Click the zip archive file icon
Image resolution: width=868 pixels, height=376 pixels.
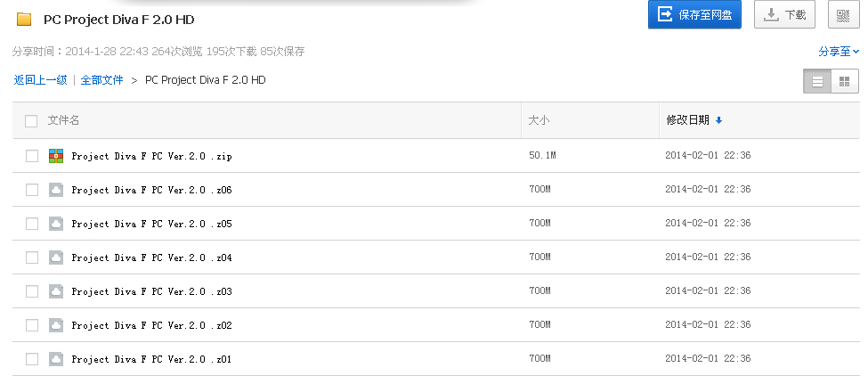tap(56, 156)
